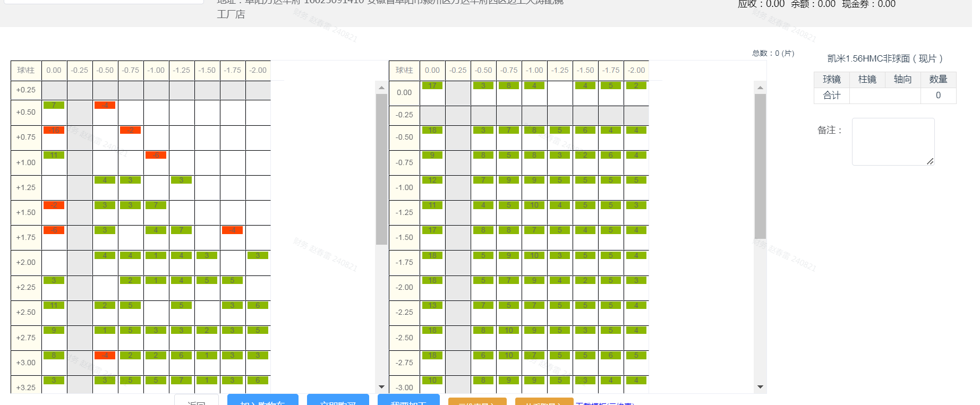980x405 pixels.
Task: Open the 下载模板 link
Action: (605, 402)
